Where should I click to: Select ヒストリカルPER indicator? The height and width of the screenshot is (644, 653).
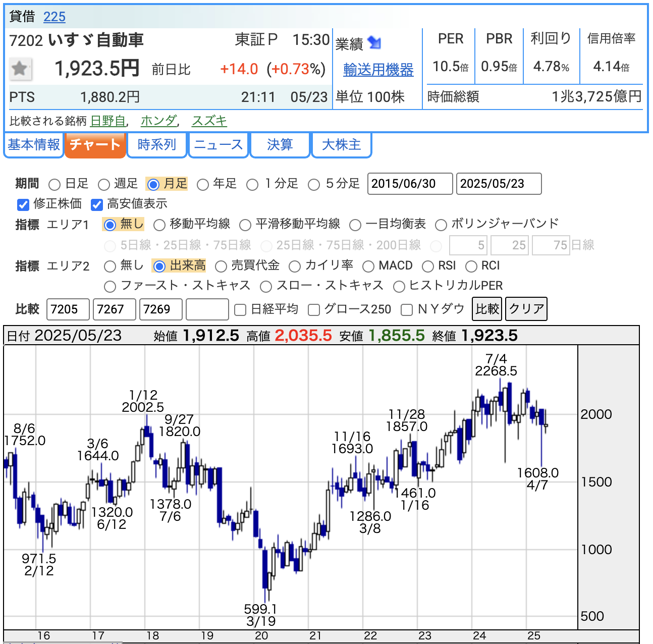399,287
